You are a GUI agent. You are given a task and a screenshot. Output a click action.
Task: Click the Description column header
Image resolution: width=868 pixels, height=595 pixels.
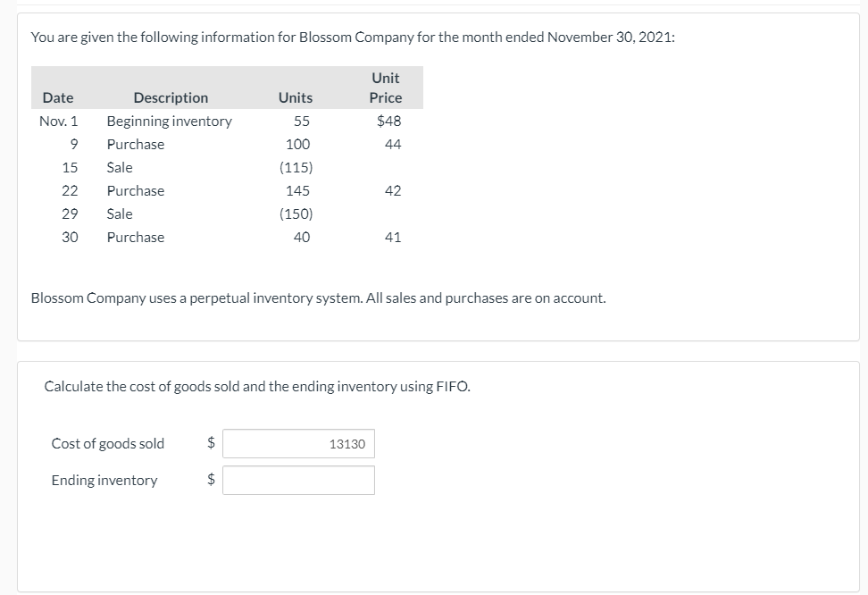(x=171, y=97)
